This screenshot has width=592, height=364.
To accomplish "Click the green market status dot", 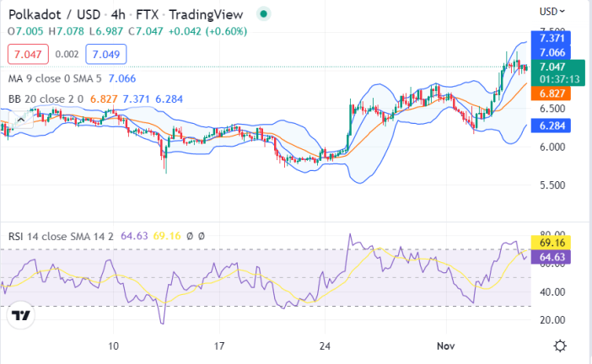I will click(x=263, y=14).
